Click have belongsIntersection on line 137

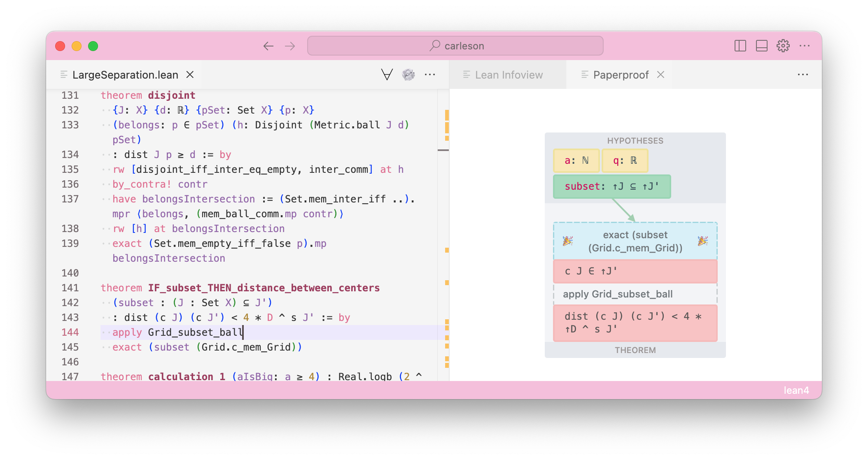tap(184, 199)
